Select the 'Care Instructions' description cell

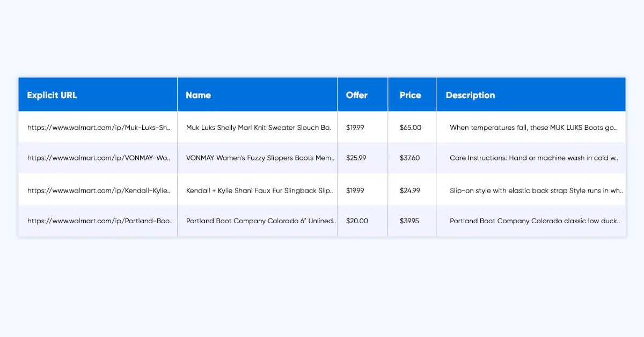click(x=535, y=158)
